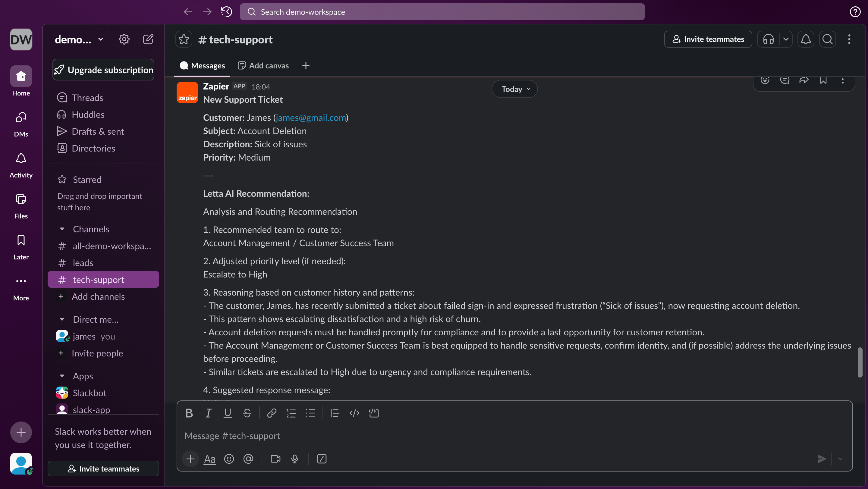Click Upgrade subscription button

[x=103, y=70]
